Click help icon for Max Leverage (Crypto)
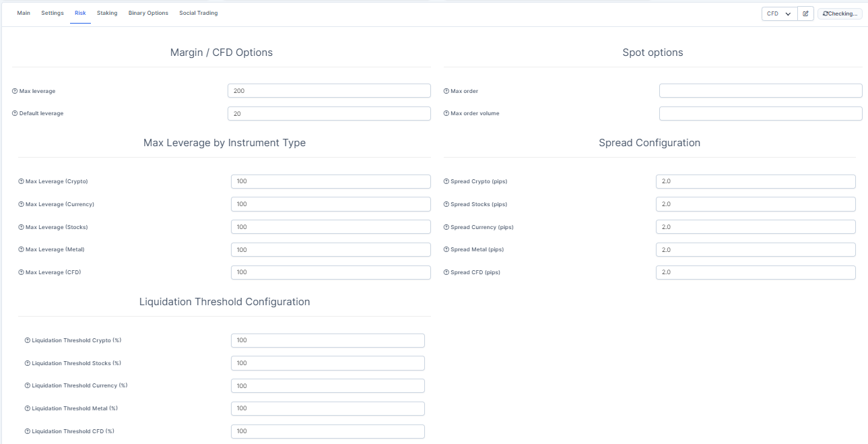The width and height of the screenshot is (868, 444). tap(21, 182)
